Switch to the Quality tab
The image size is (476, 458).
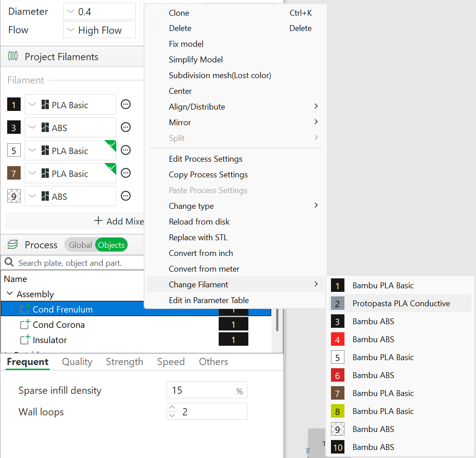[77, 361]
